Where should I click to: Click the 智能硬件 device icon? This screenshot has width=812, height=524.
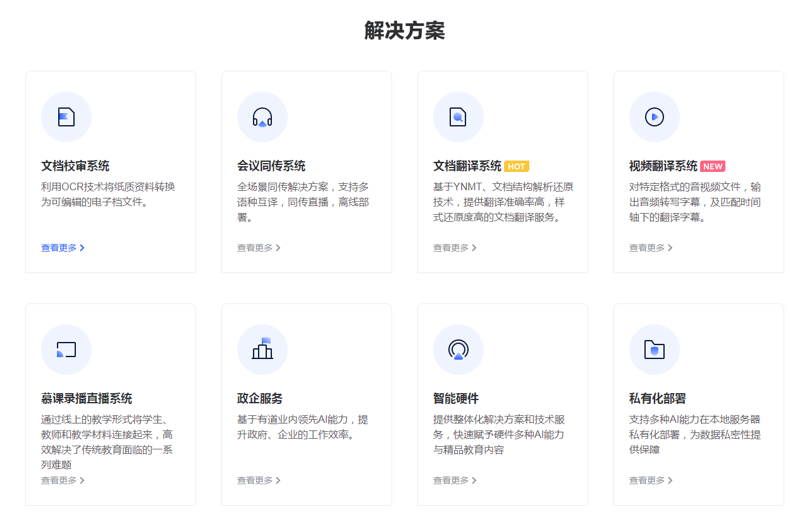point(458,350)
